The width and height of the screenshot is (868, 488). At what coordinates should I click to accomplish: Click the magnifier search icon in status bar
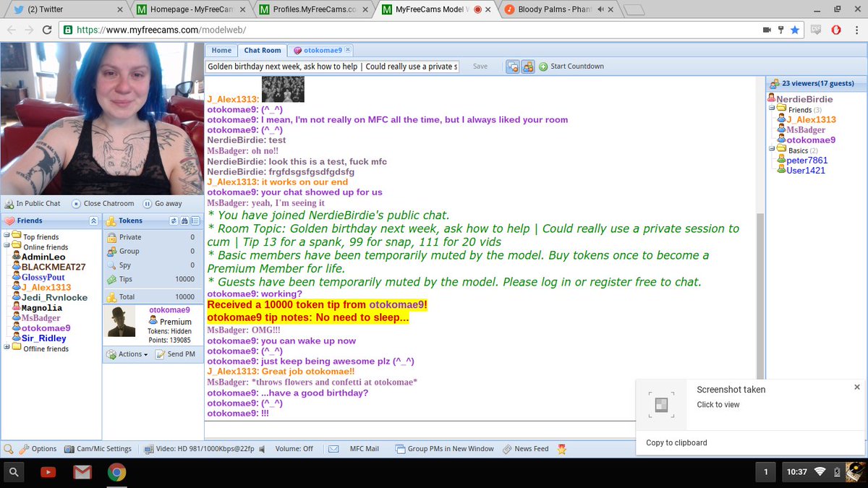(8, 449)
